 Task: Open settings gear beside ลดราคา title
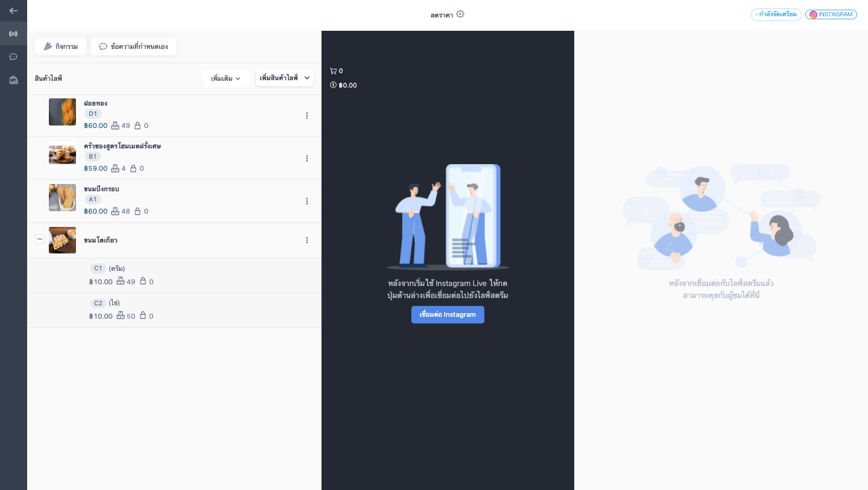[460, 14]
